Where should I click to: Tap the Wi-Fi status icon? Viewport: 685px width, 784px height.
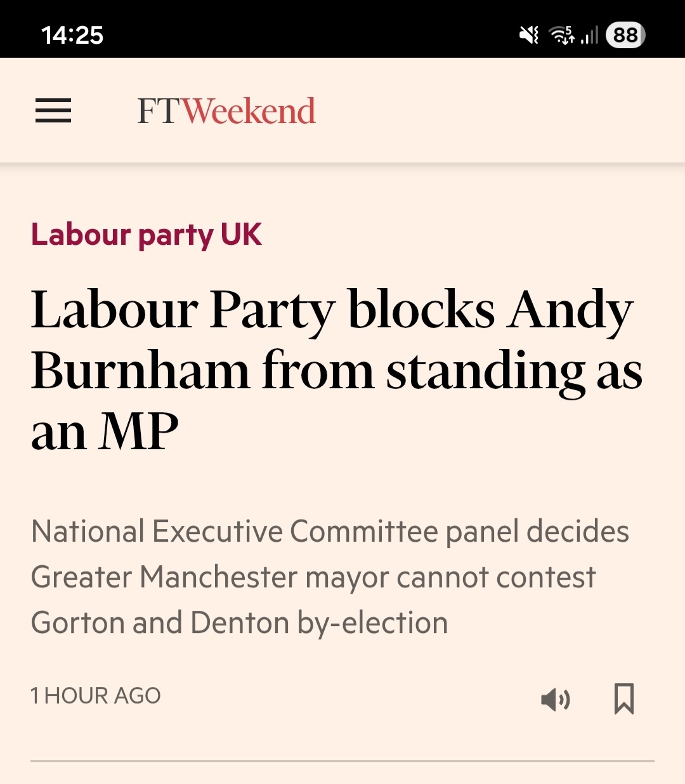click(x=562, y=36)
